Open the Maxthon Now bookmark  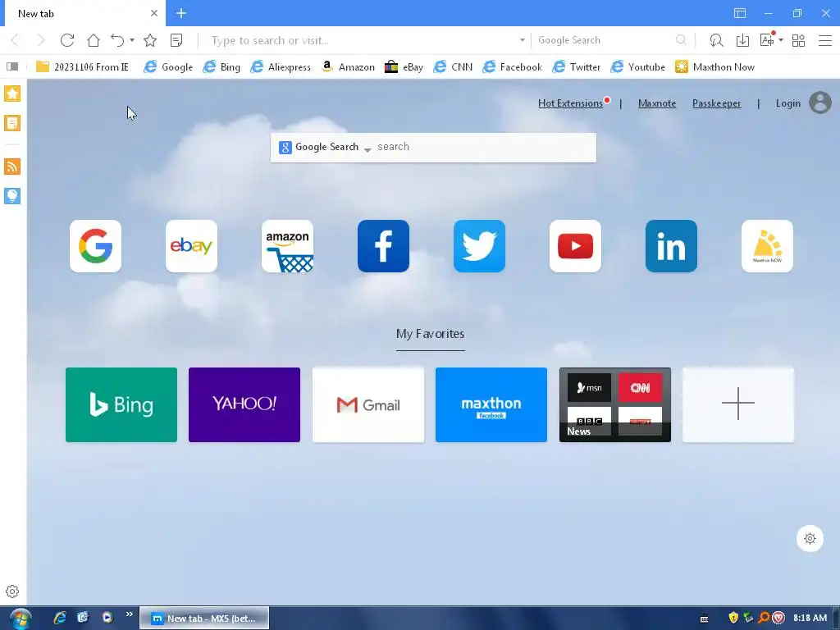point(714,66)
